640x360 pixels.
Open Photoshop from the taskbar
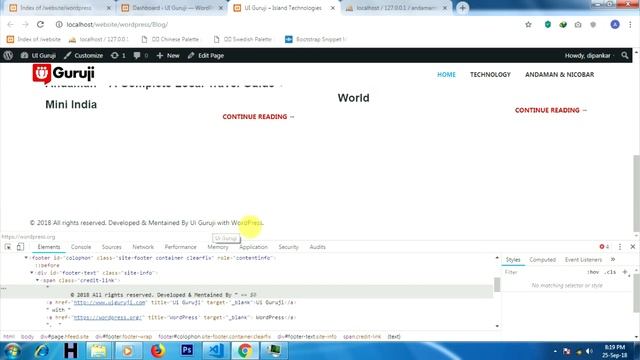click(x=187, y=351)
